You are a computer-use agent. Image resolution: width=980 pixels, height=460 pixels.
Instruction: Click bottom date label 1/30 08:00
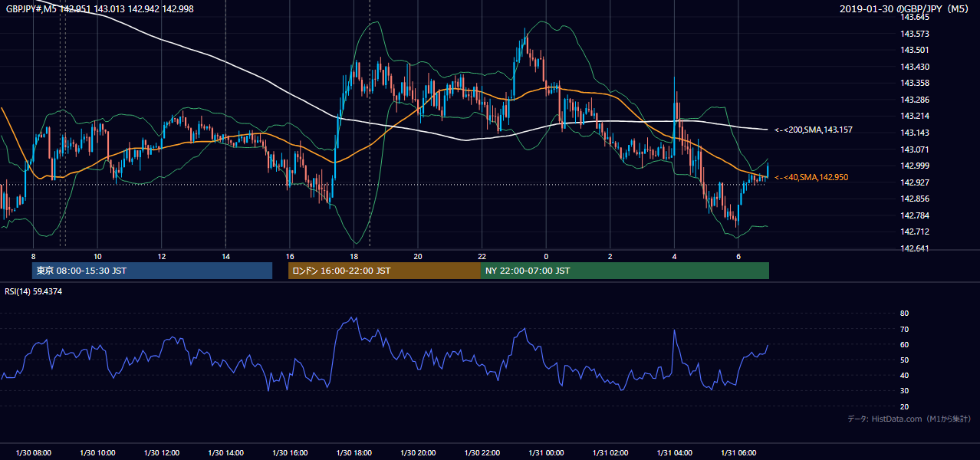33,453
